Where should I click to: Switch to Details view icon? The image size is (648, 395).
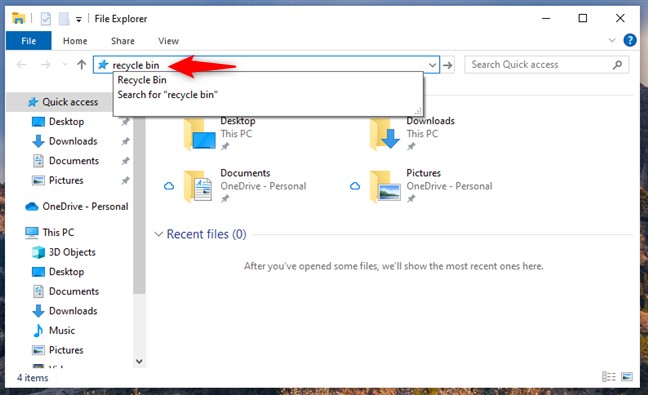pyautogui.click(x=609, y=377)
